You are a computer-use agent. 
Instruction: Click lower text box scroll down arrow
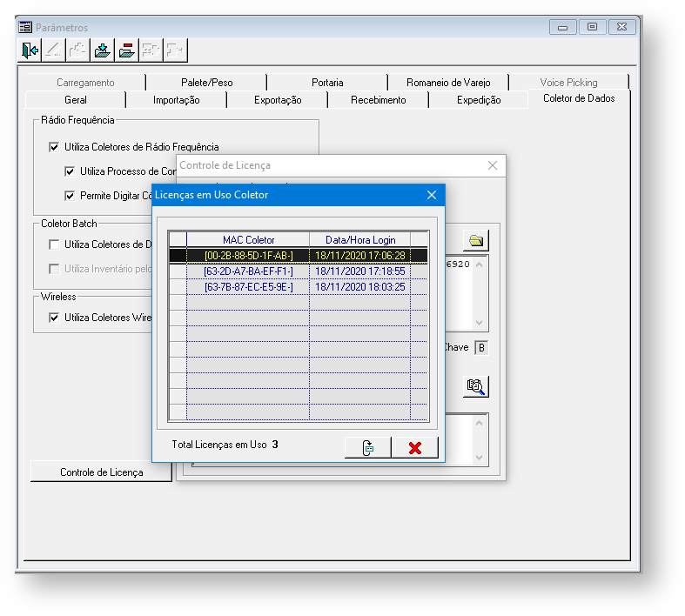pos(480,458)
